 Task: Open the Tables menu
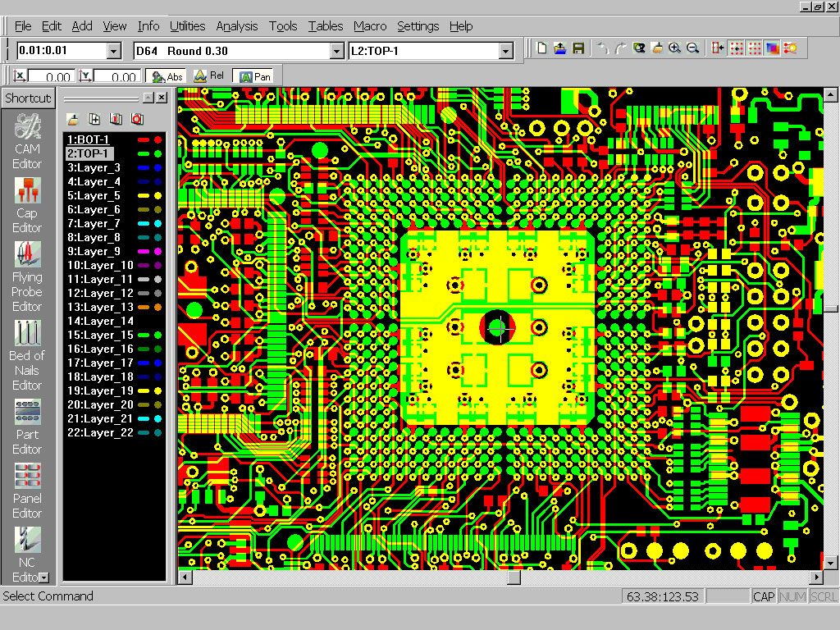325,25
